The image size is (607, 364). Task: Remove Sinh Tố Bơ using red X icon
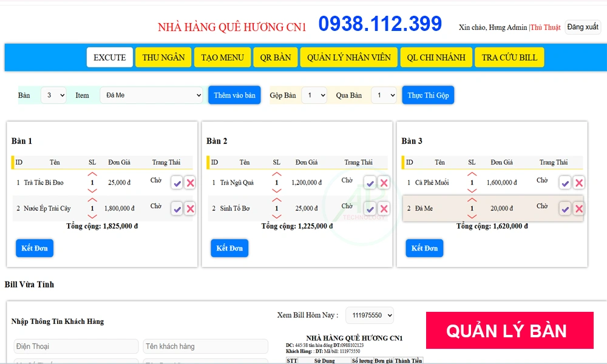coord(384,209)
